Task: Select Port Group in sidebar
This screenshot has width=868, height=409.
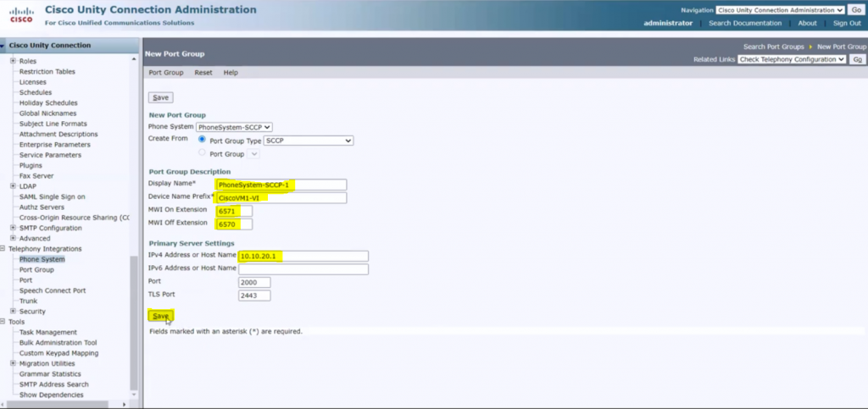Action: 36,270
